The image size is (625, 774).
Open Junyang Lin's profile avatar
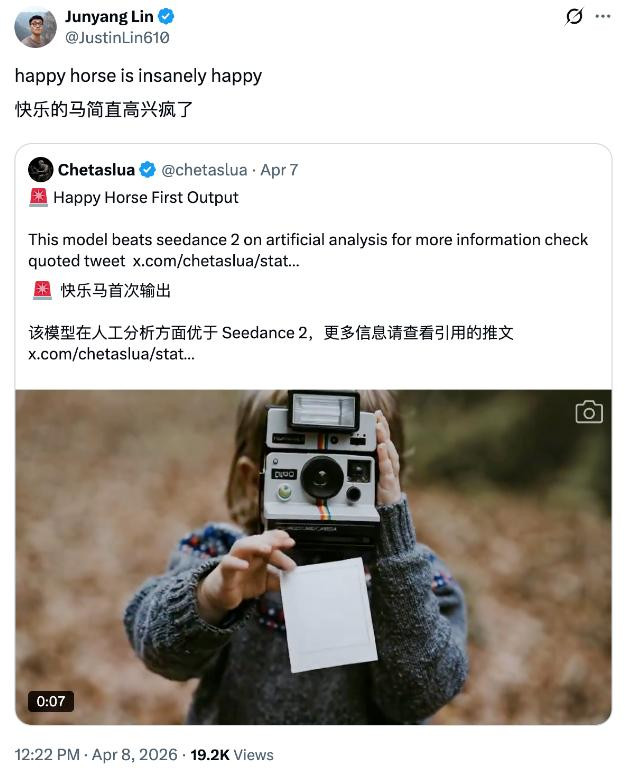36,27
